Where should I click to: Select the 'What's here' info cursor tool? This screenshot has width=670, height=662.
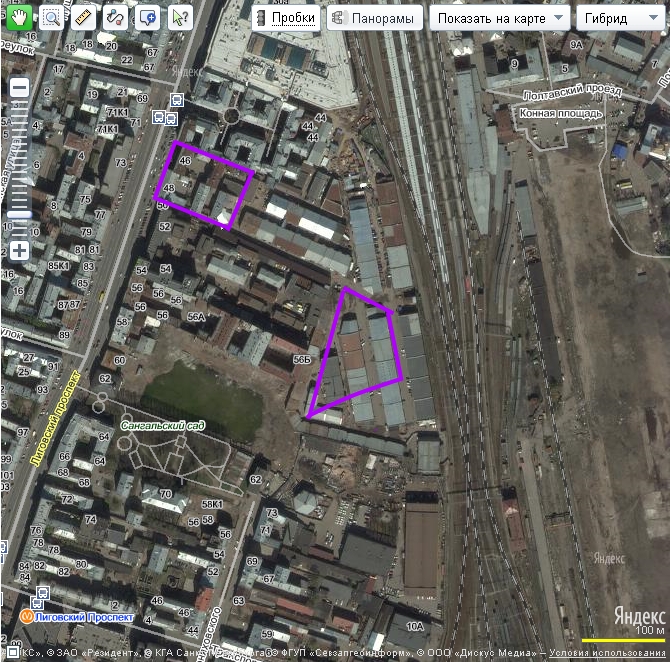[x=179, y=17]
